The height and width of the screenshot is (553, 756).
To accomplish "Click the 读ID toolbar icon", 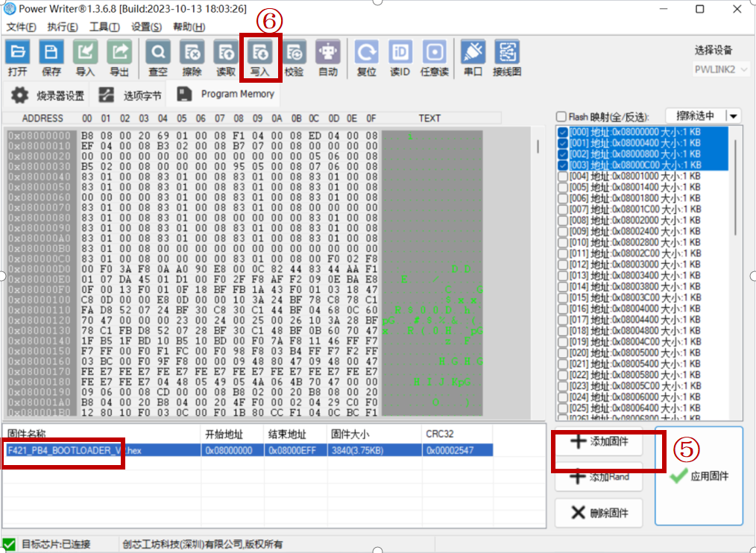I will [400, 58].
